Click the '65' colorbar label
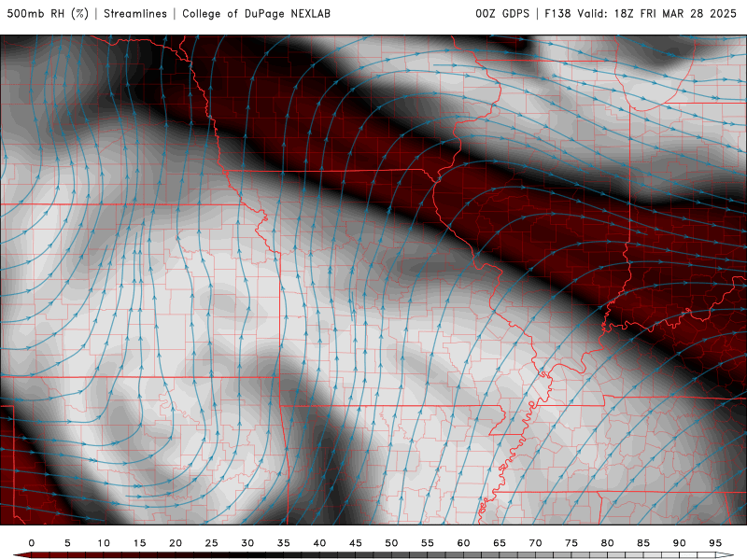 (x=500, y=543)
